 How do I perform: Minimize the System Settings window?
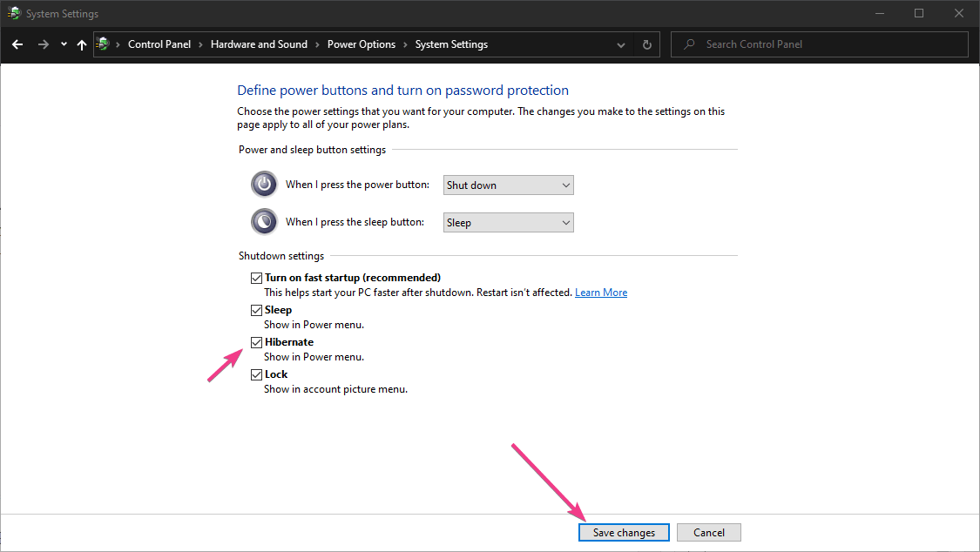879,13
